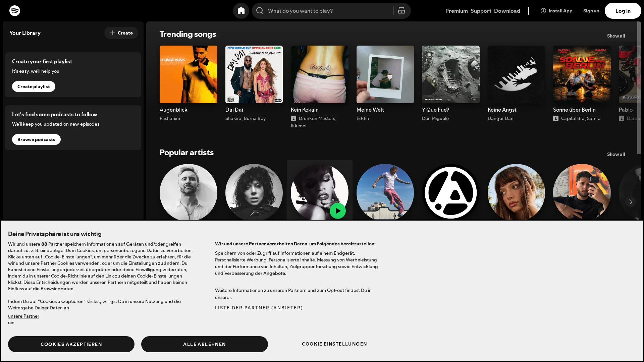
Task: Click explicit badge beside Drunken Masters
Action: 293,118
